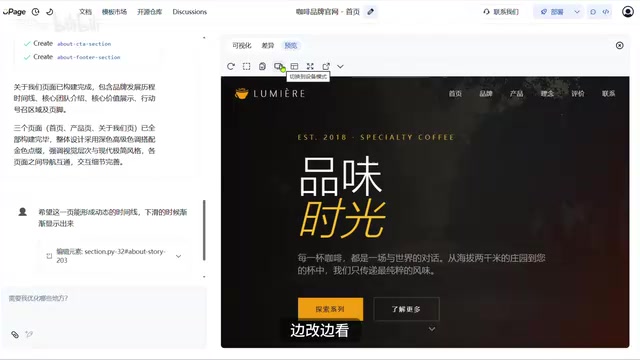Screen dimensions: 640x360
Task: Switch to the 可视化 tab
Action: pos(242,45)
